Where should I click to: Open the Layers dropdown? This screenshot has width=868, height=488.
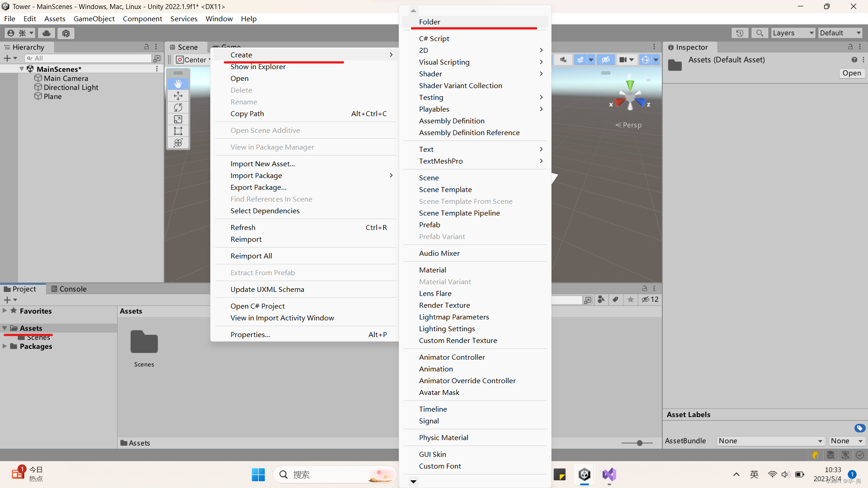coord(793,33)
